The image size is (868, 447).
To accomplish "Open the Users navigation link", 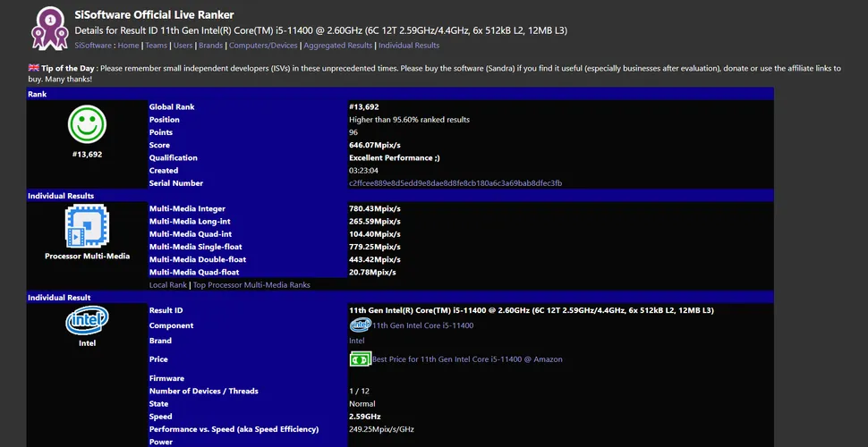I will [183, 46].
